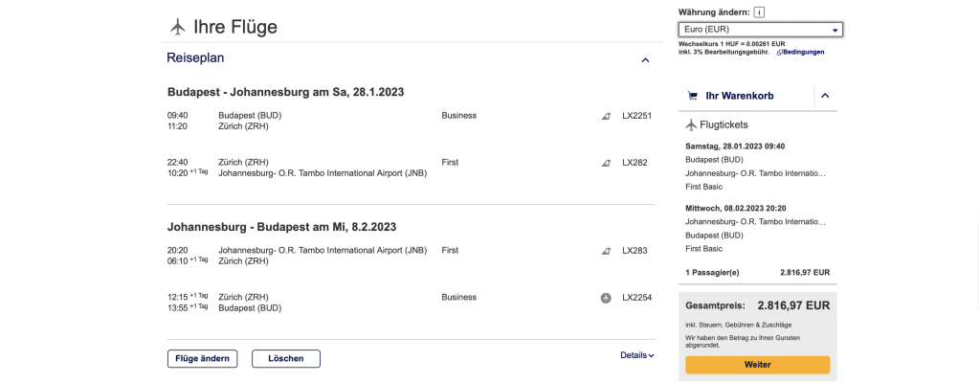The height and width of the screenshot is (383, 980).
Task: Click the plane icon next to Flugtickets
Action: click(x=692, y=124)
